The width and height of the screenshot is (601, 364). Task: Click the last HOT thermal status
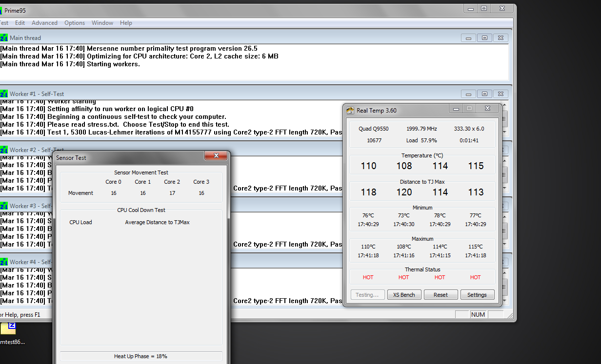click(x=476, y=277)
